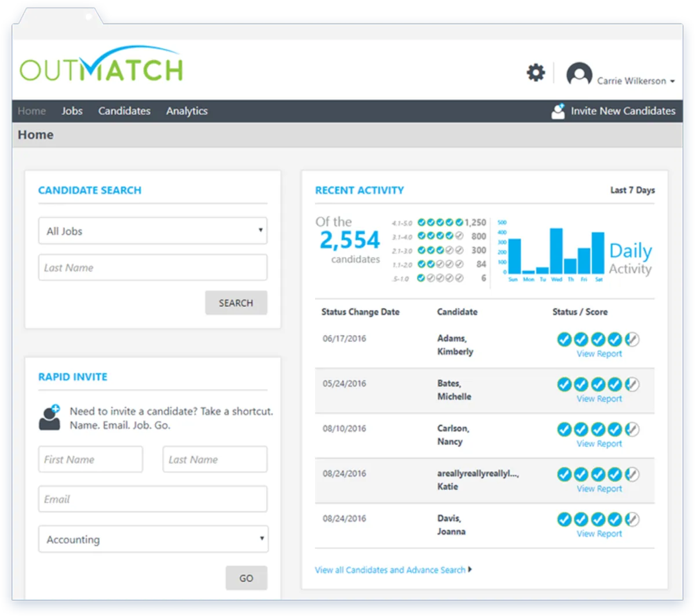View Report for Katie areallyreallyreallyl...
Screen dimensions: 695x616
pos(599,489)
